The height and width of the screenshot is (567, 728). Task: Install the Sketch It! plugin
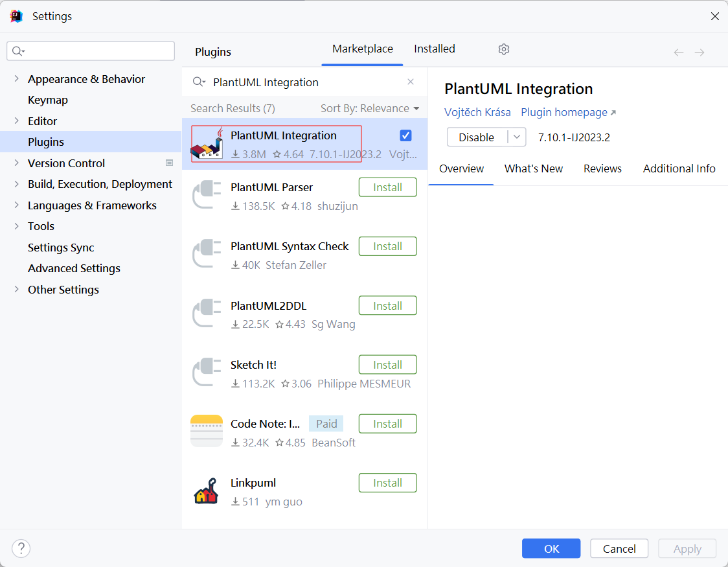tap(388, 365)
